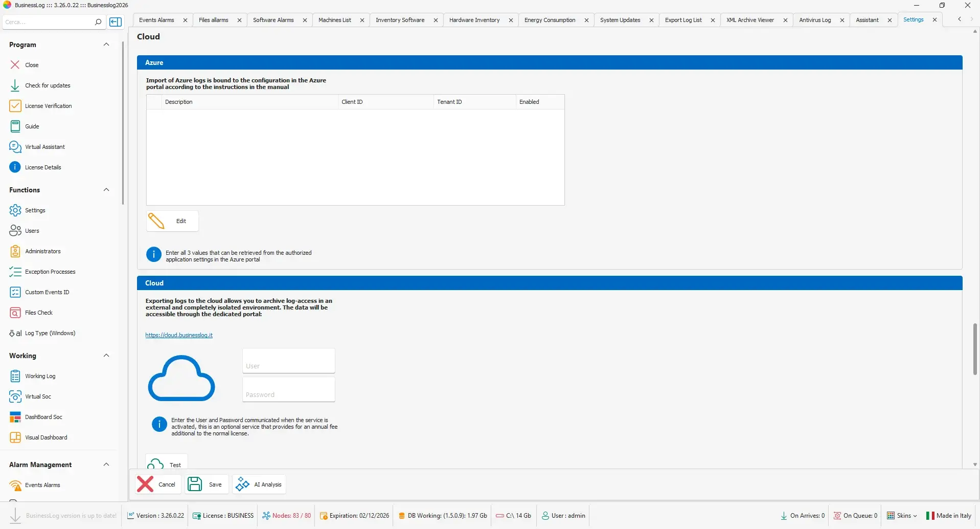Click the Check for updates download icon

coord(15,85)
